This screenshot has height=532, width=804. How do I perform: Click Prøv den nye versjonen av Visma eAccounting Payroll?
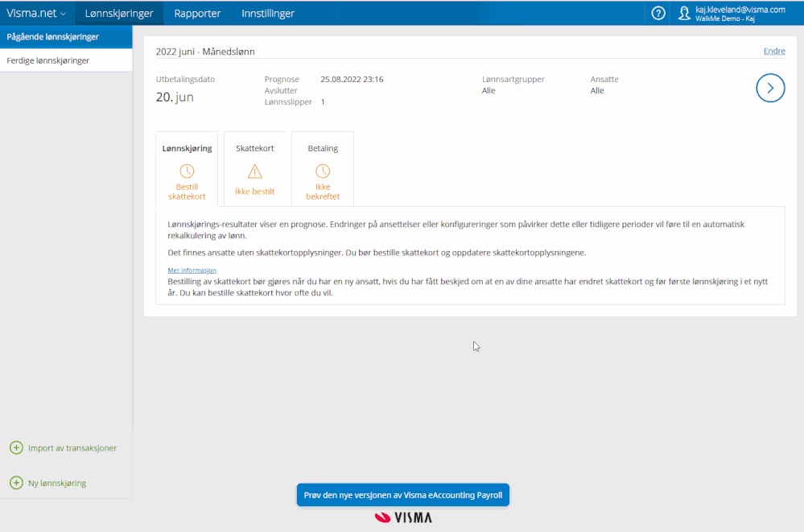tap(402, 495)
